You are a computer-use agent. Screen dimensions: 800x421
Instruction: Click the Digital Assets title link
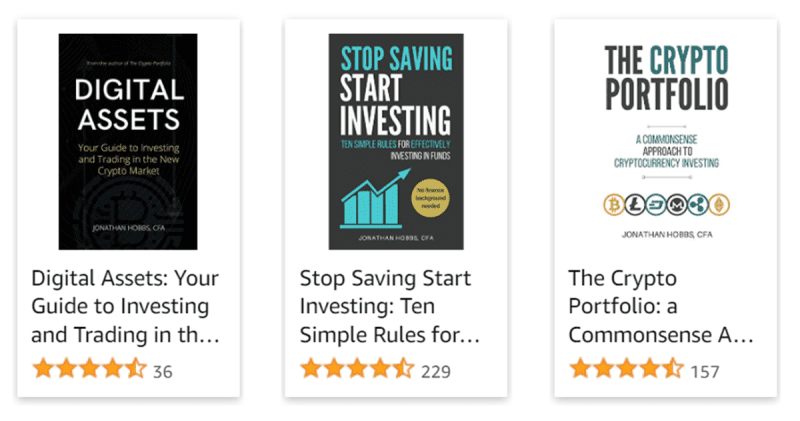(x=125, y=306)
